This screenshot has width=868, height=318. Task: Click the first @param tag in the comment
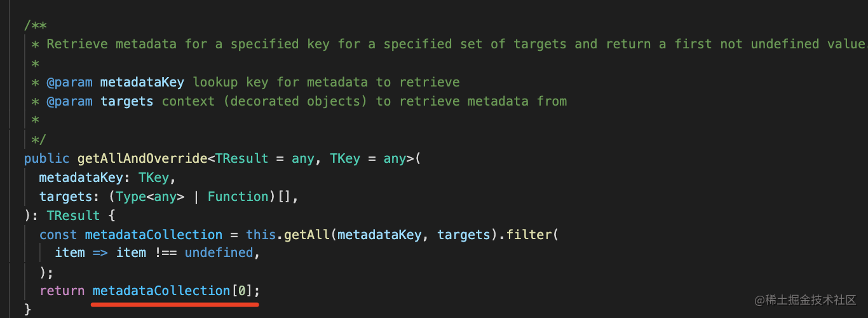[x=70, y=82]
